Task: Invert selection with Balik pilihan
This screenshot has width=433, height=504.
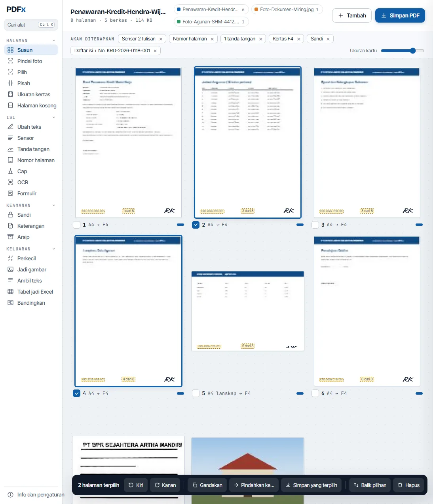Action: [370, 485]
